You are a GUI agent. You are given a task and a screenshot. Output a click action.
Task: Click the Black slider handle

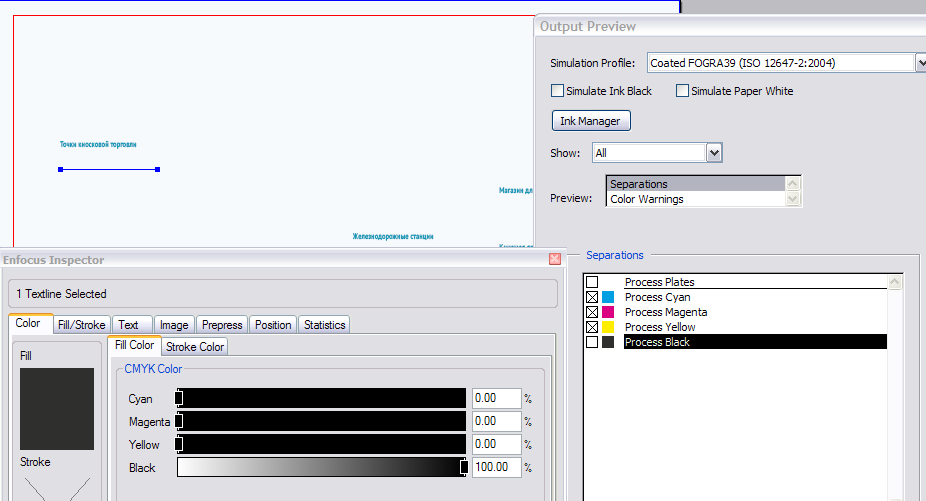464,467
